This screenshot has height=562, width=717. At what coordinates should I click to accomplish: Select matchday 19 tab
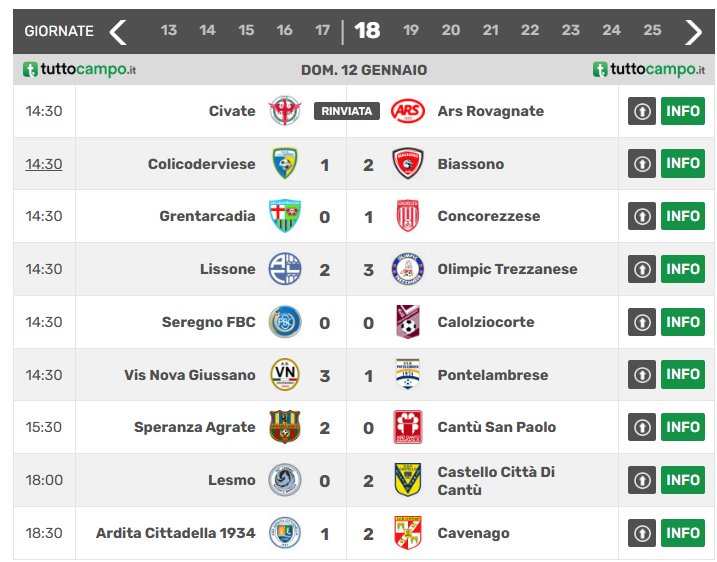(410, 31)
